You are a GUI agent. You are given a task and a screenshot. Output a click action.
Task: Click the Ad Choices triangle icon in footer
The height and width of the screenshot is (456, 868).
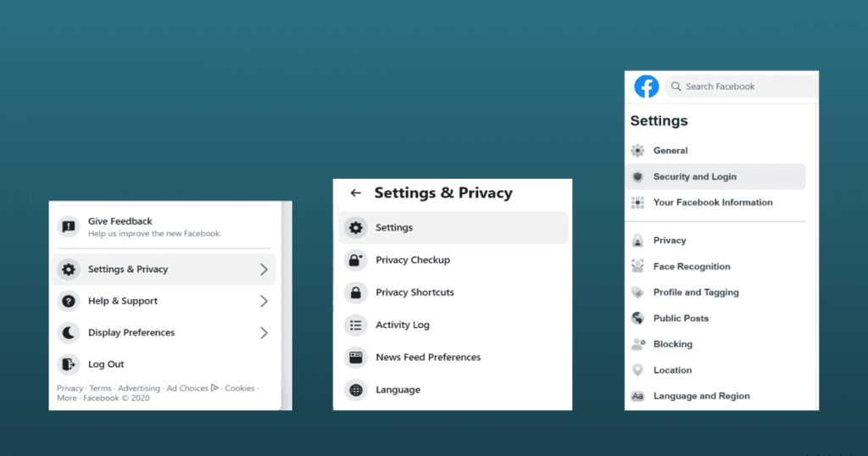(x=214, y=388)
